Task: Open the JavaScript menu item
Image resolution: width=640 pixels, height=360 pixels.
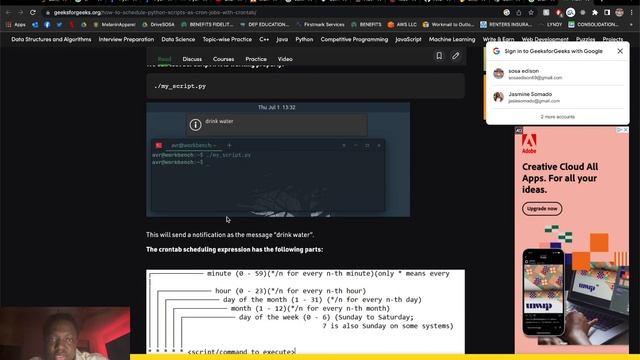Action: coord(408,40)
